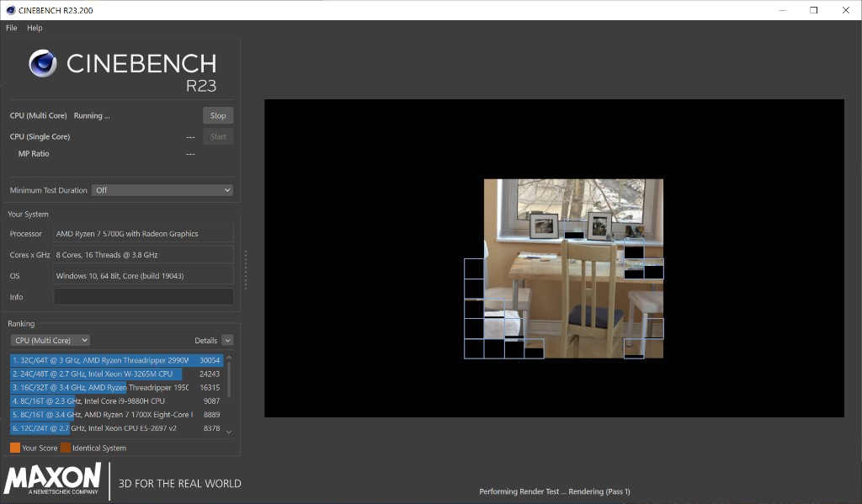Click the Cinebench sphere logo icon
This screenshot has height=504, width=862.
pyautogui.click(x=43, y=64)
